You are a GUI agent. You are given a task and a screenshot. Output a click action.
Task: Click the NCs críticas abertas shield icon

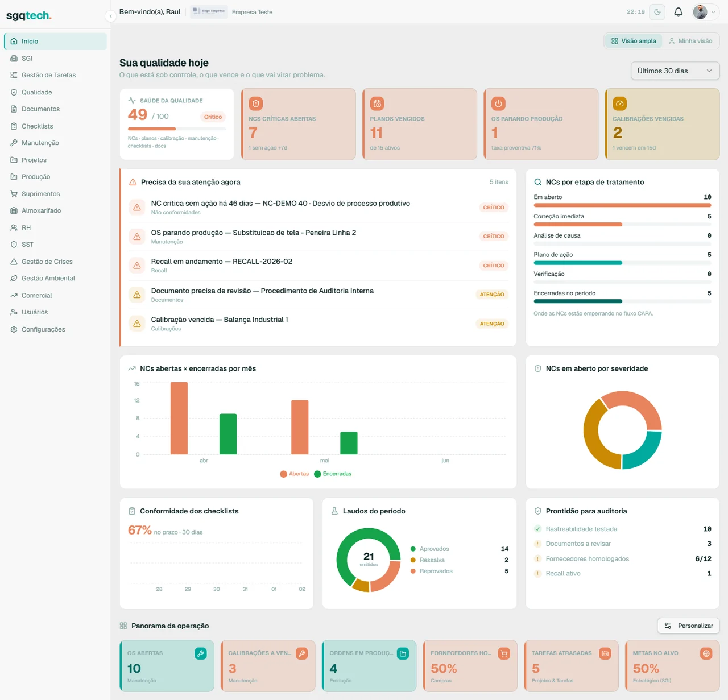pos(256,103)
